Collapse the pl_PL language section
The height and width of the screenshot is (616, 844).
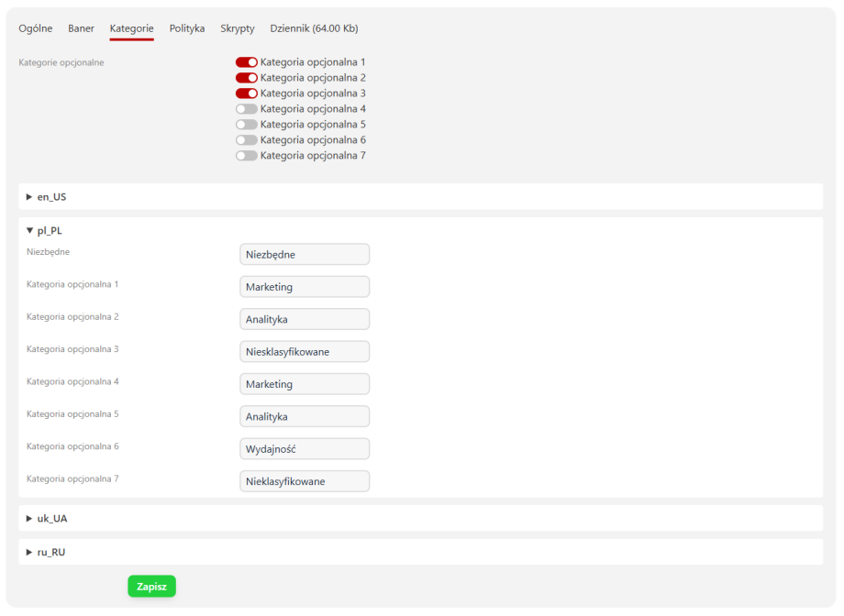(50, 231)
